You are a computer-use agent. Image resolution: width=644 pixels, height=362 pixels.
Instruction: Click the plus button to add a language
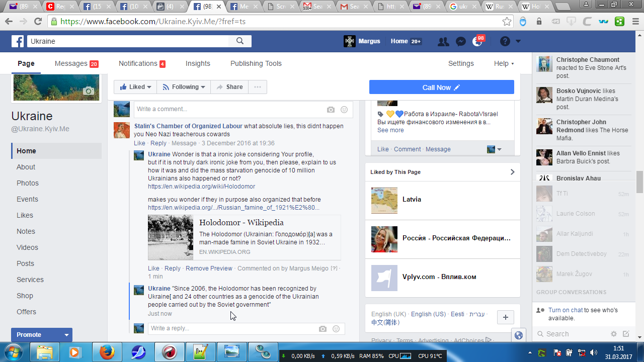(506, 317)
